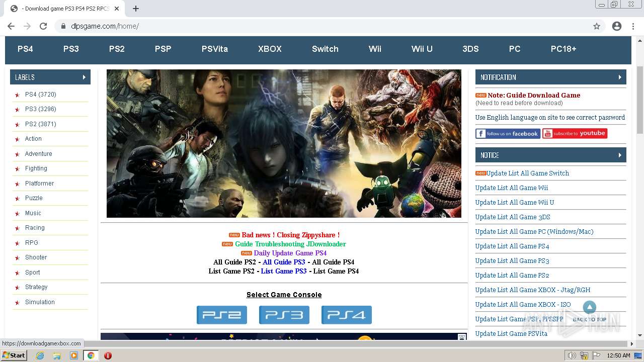Open the PS4 navigation menu item
The image size is (644, 362).
25,49
